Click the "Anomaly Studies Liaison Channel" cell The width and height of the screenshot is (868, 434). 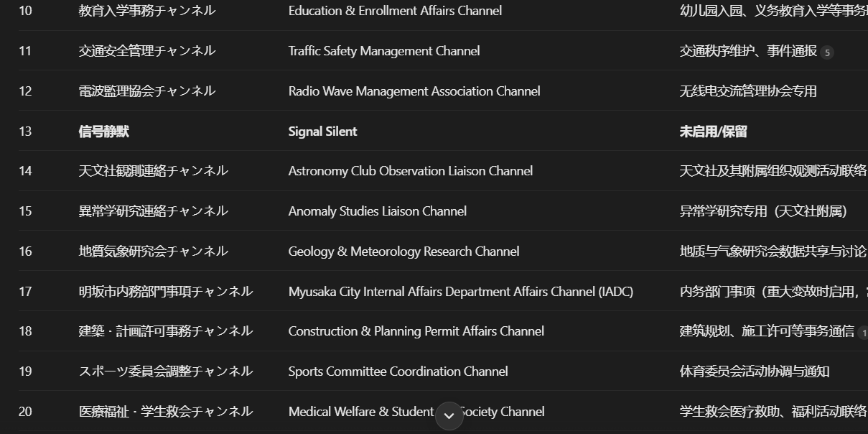pos(378,211)
